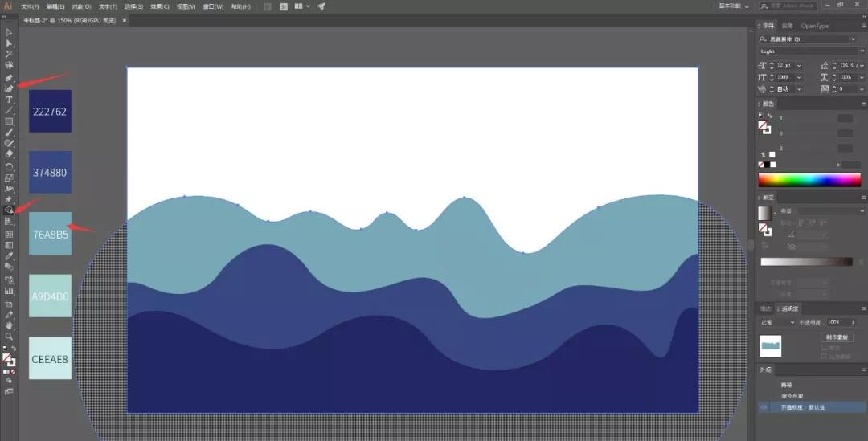Select the Type tool
868x441 pixels.
[x=9, y=100]
